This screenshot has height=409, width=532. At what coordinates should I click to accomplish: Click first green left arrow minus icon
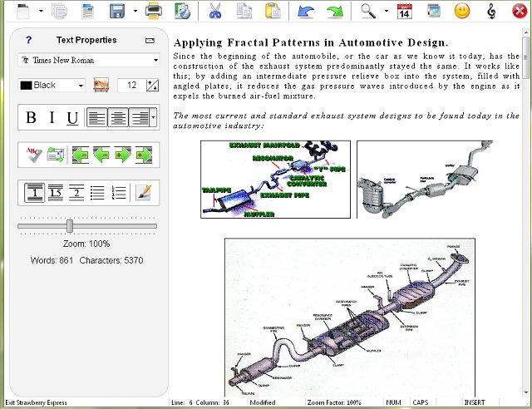(x=81, y=155)
